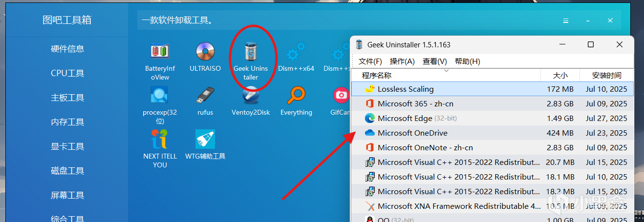
Task: Click the Microsoft Edge browser icon
Action: pyautogui.click(x=370, y=118)
